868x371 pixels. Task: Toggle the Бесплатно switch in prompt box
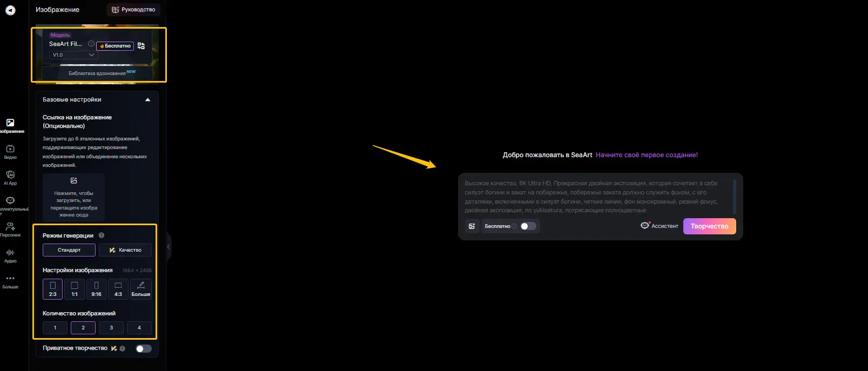point(528,226)
